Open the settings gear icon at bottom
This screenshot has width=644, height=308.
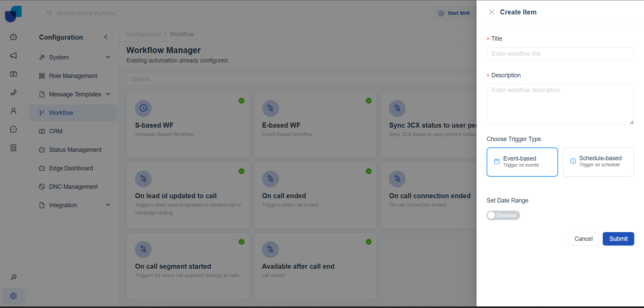pyautogui.click(x=13, y=296)
